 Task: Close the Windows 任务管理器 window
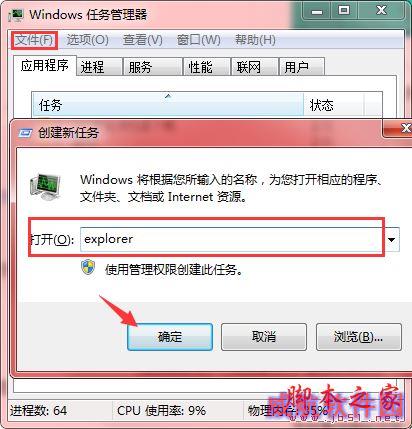tap(381, 11)
